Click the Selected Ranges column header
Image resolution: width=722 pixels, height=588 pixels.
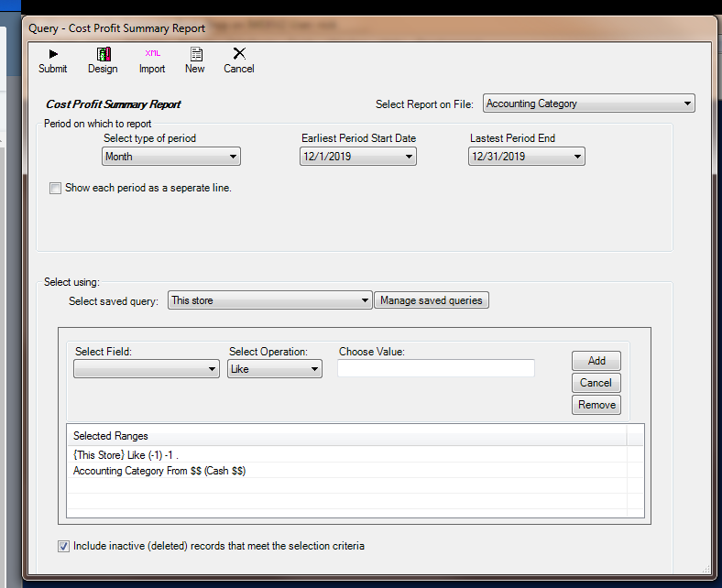347,436
